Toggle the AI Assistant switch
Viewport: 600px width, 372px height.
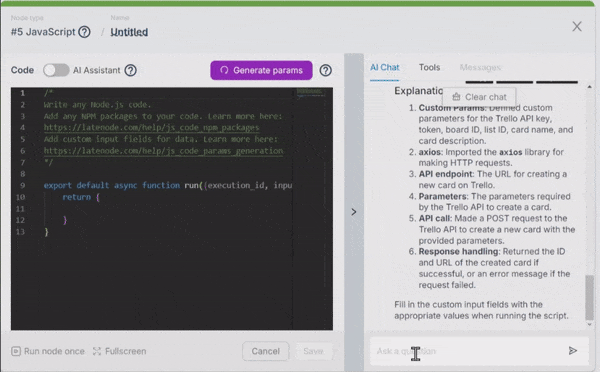[x=56, y=70]
